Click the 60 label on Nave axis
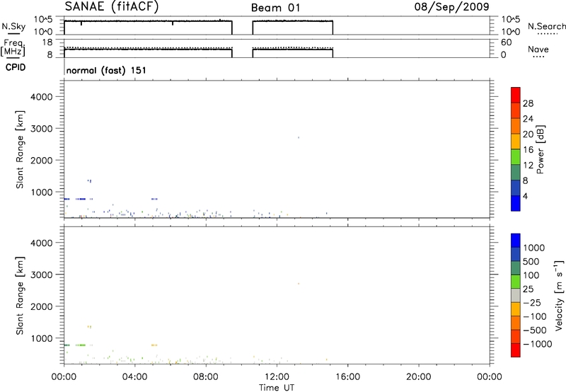 pyautogui.click(x=506, y=42)
